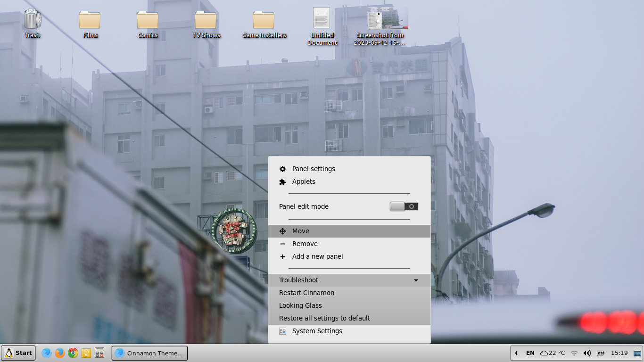The image size is (644, 362).
Task: Open the 22 °C weather applet
Action: point(553,353)
